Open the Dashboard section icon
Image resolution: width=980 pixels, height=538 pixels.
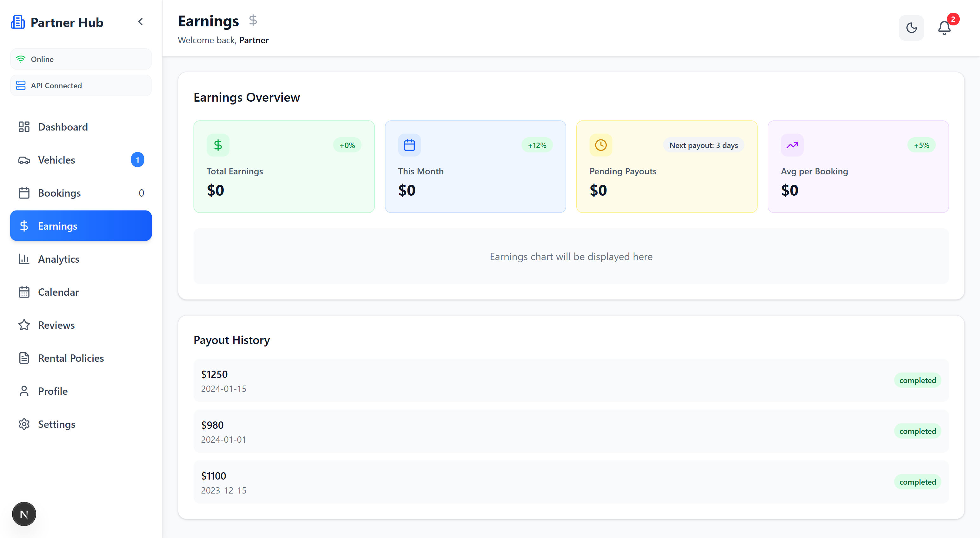coord(24,126)
